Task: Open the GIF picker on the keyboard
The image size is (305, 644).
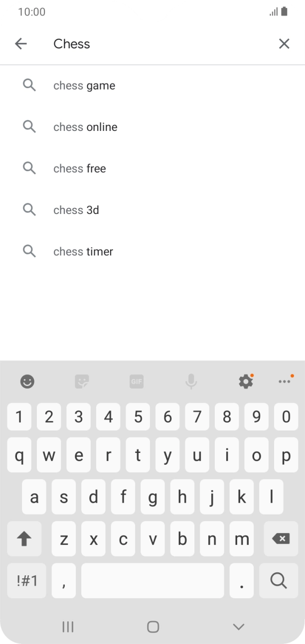Action: click(136, 381)
